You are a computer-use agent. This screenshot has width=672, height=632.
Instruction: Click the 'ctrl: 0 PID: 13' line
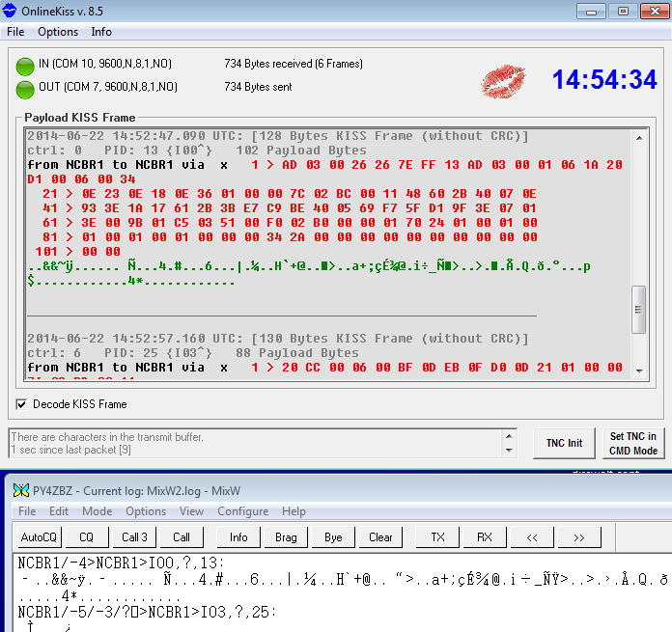coord(197,151)
